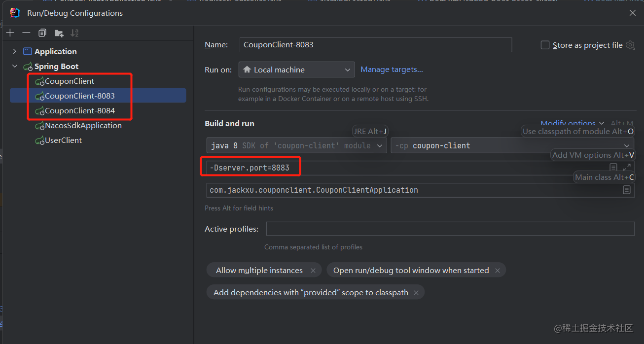The height and width of the screenshot is (344, 644).
Task: Click the Build and run section heading
Action: coord(229,123)
